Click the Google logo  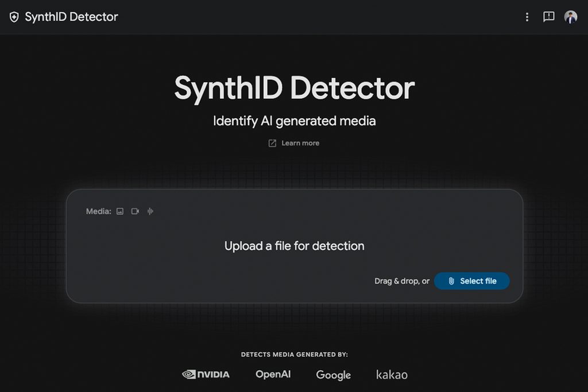(x=334, y=375)
